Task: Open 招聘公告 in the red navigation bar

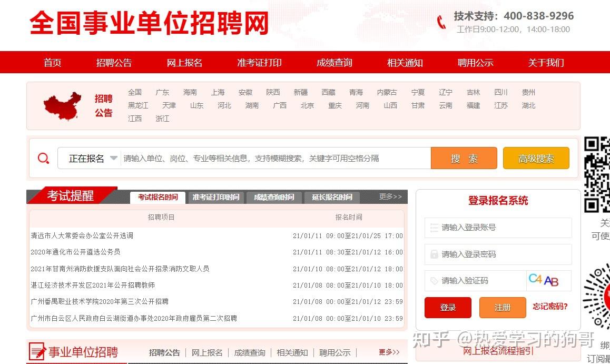Action: pyautogui.click(x=114, y=63)
